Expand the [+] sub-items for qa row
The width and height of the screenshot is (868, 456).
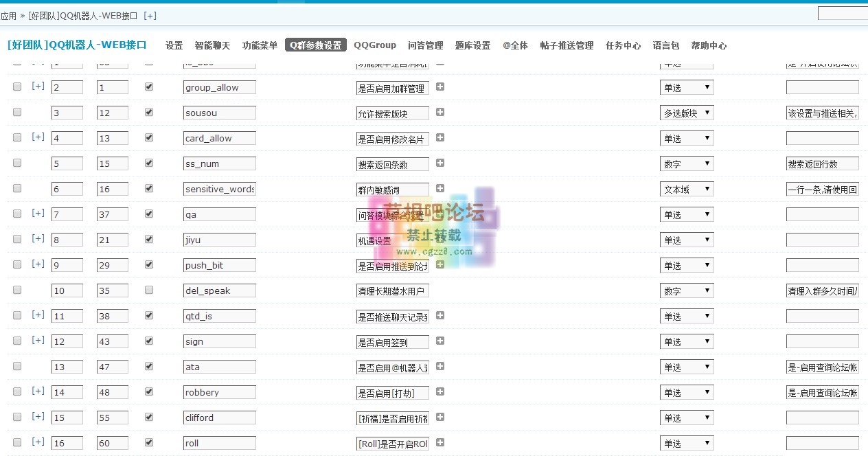point(38,213)
